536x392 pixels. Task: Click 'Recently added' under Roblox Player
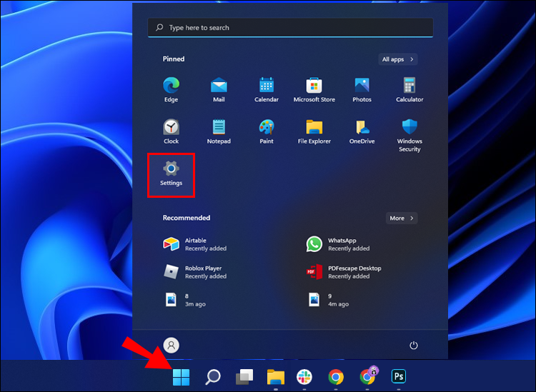206,276
